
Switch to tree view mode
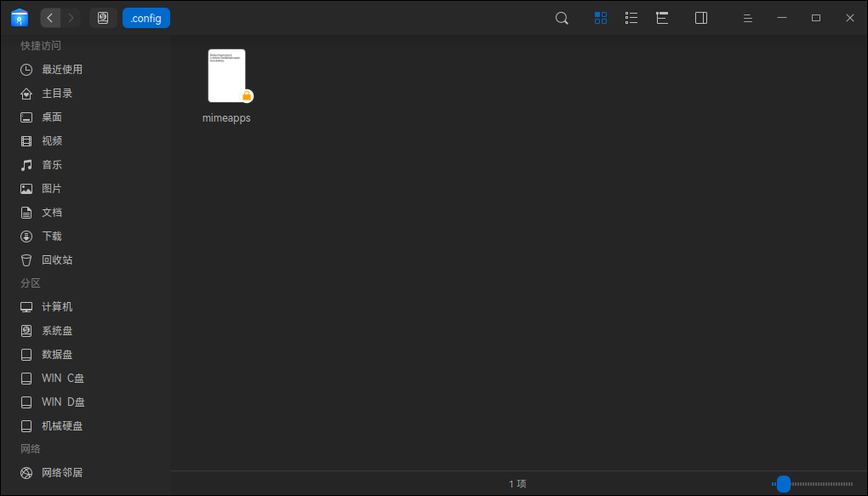(x=662, y=18)
